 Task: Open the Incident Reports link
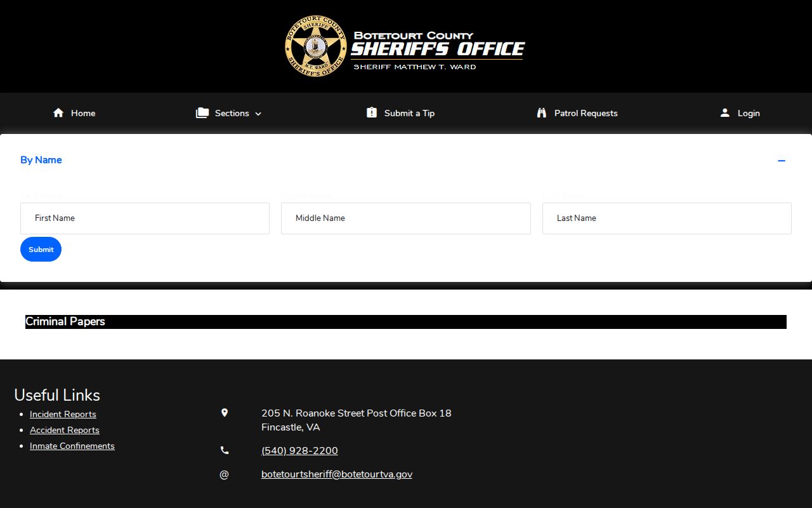[63, 414]
